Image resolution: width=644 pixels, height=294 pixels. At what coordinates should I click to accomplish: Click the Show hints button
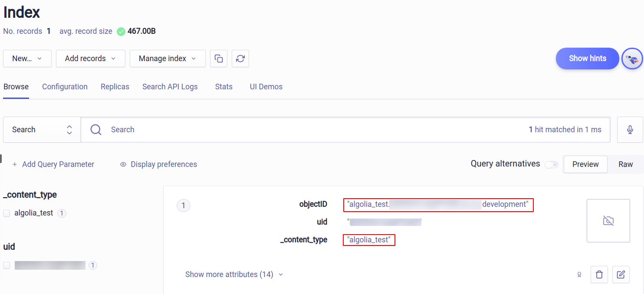(x=588, y=59)
